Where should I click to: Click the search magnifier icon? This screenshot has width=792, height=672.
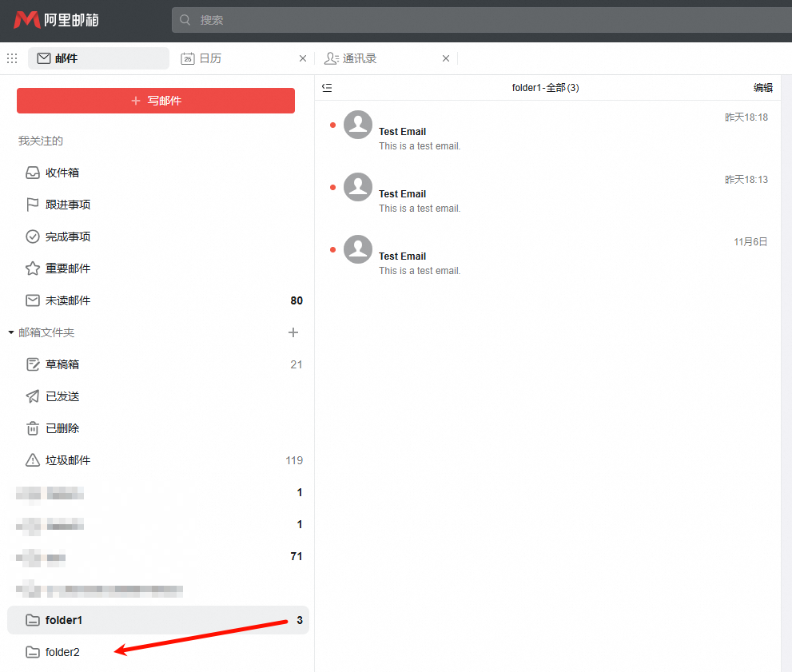click(185, 20)
